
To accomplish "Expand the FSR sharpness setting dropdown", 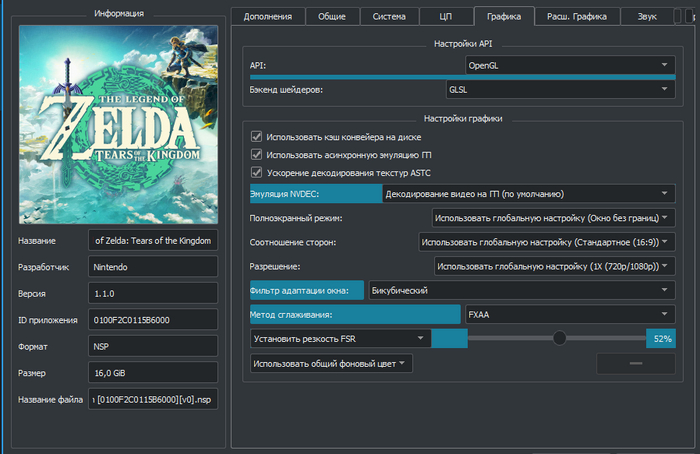I will pos(339,339).
